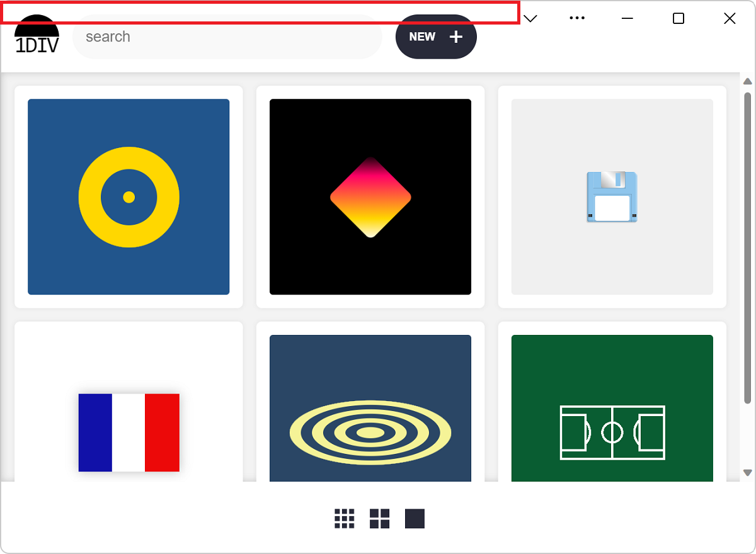Switch to small grid view
The width and height of the screenshot is (756, 554).
345,519
